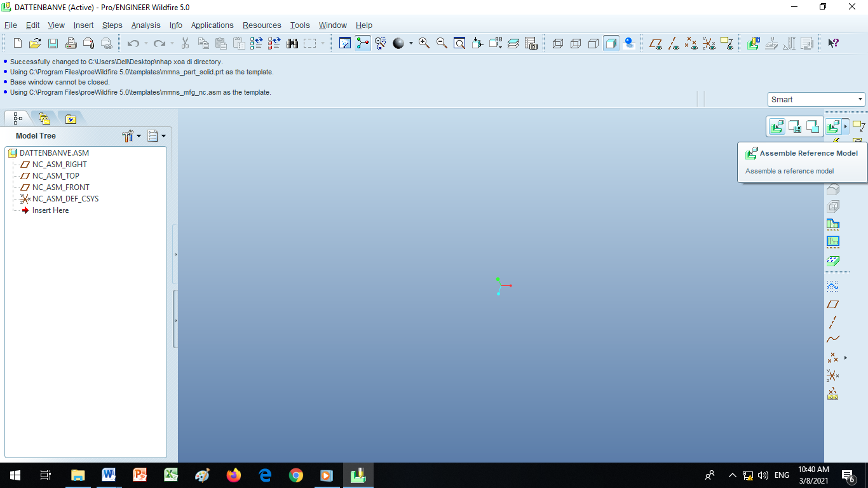Open Microsoft Word from the taskbar
Screen dimensions: 868x488
(x=109, y=475)
